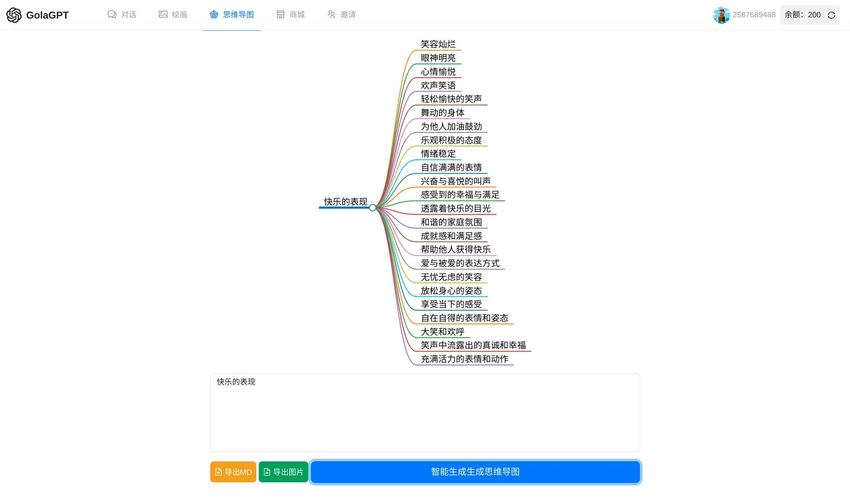Select the node 大笑和欢呼
The width and height of the screenshot is (850, 504).
click(443, 332)
